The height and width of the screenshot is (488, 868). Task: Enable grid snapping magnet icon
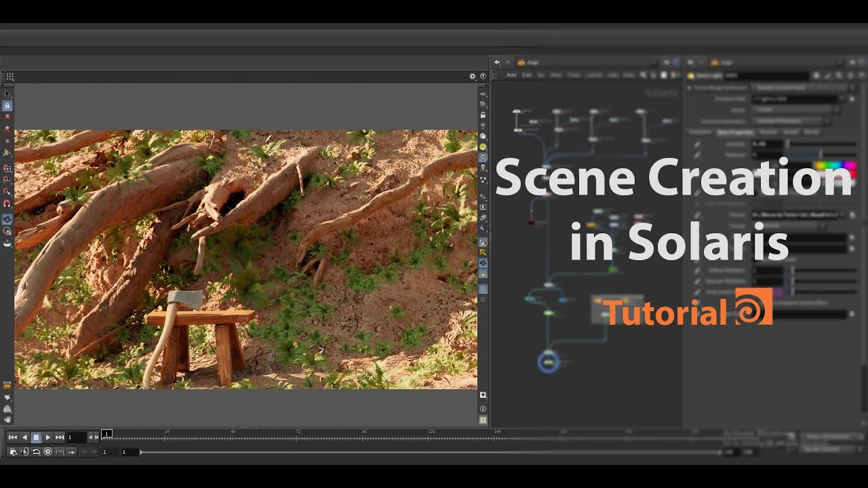(7, 168)
